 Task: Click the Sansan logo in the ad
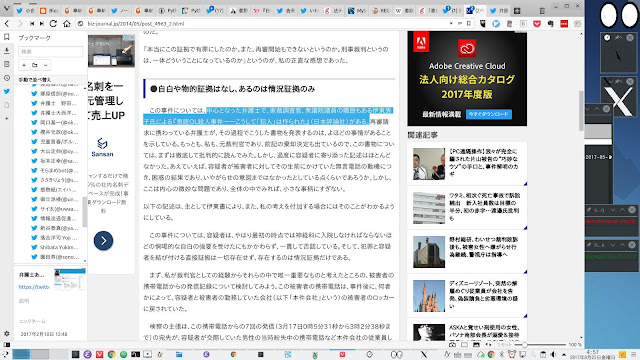click(102, 147)
